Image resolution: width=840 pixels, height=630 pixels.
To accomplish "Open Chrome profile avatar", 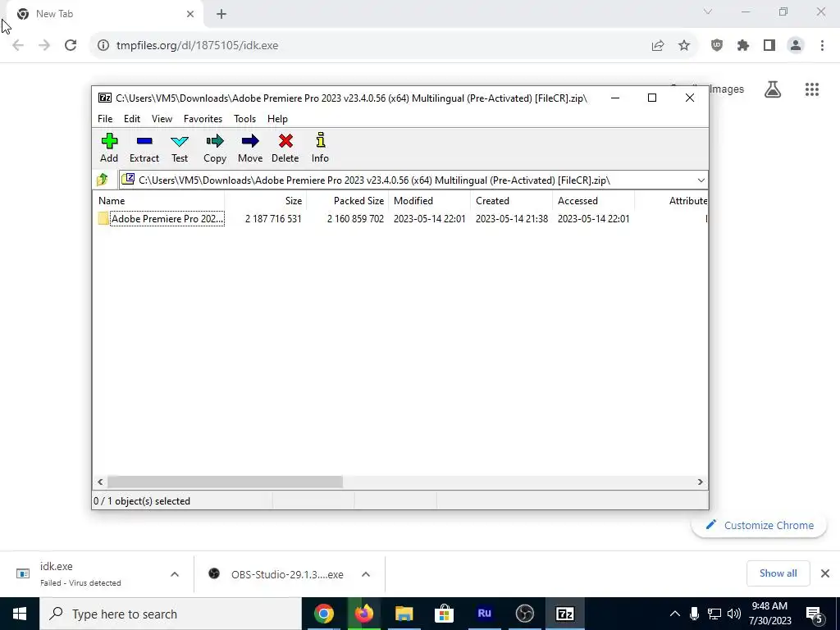I will [x=796, y=46].
